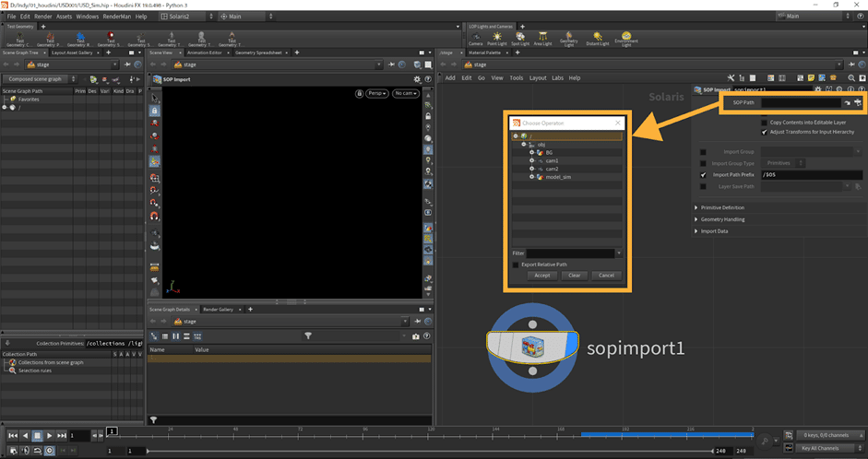Check Export Relative Path in Choose Operator

[x=516, y=265]
